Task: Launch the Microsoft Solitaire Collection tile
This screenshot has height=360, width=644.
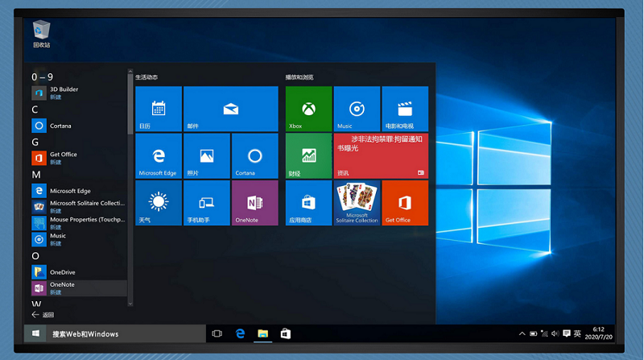Action: [357, 203]
